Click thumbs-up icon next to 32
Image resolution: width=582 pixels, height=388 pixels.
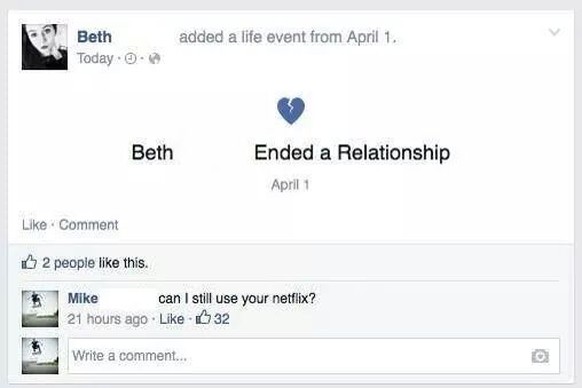click(x=203, y=317)
